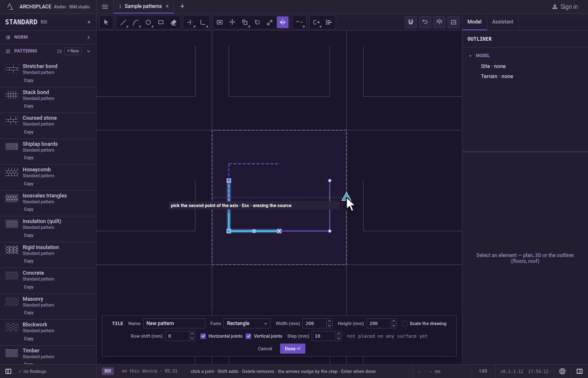This screenshot has height=378, width=588.
Task: Increase the Width value with stepper
Action: pyautogui.click(x=329, y=321)
